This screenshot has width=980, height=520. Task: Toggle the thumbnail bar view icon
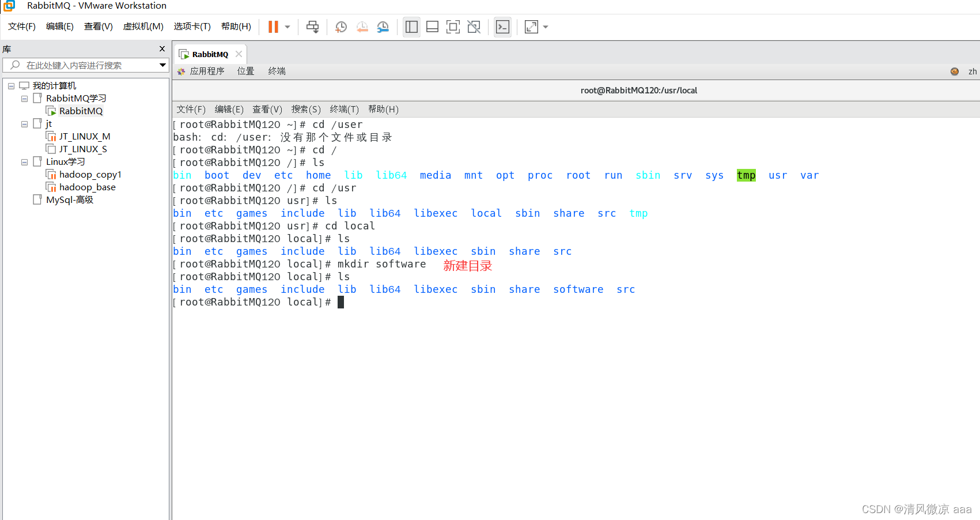[x=432, y=27]
